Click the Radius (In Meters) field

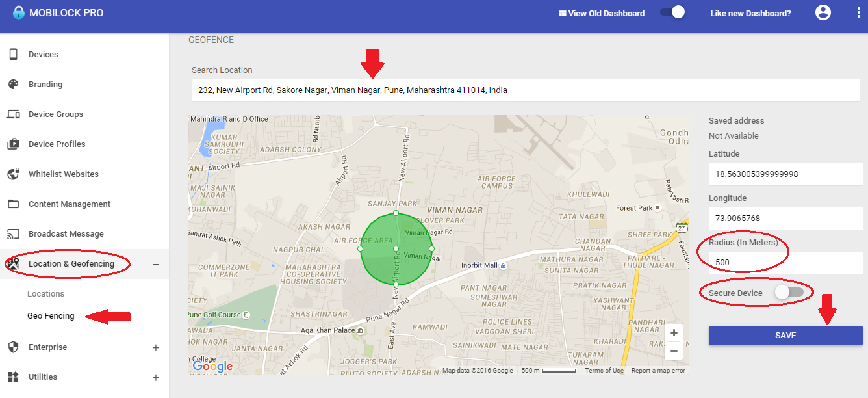785,263
